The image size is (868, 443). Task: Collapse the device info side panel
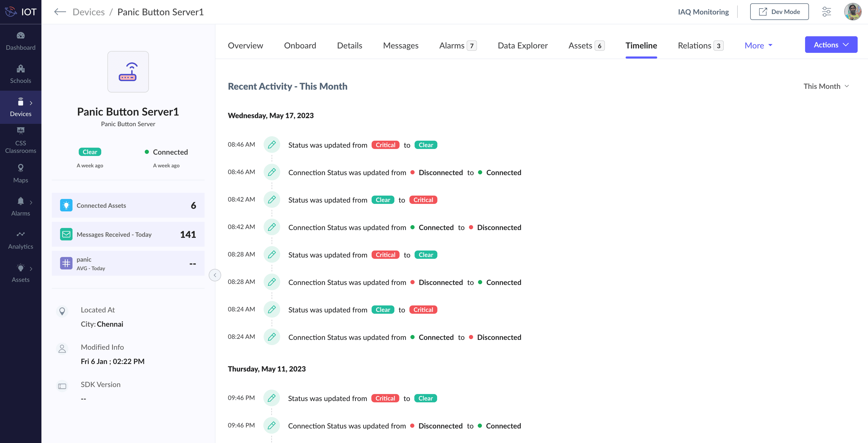pos(215,275)
